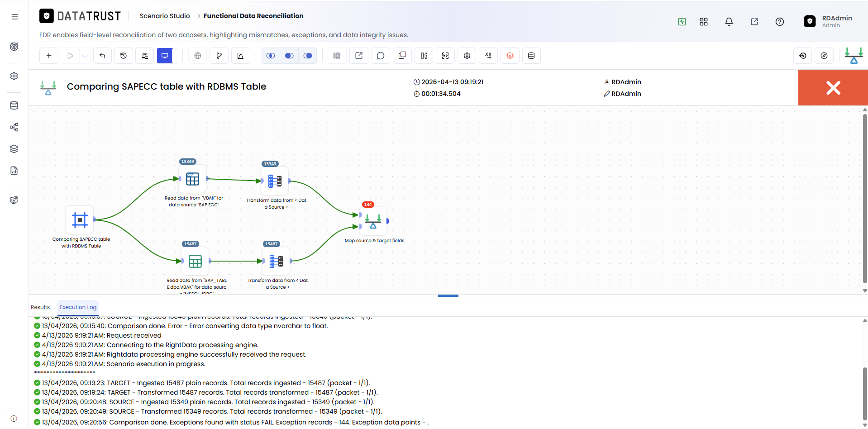Switch to the Execution Log tab
The height and width of the screenshot is (429, 868).
[x=78, y=307]
